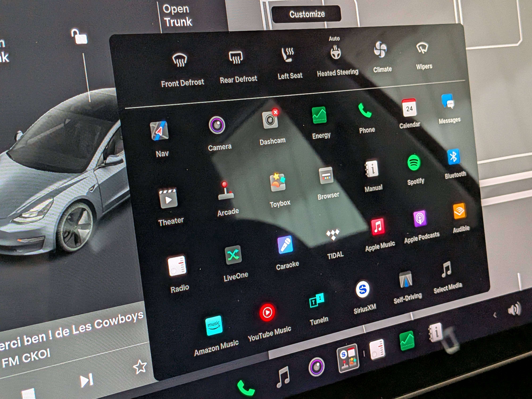Tap the dock Energy icon
Screen dimensions: 532x399
tap(407, 341)
